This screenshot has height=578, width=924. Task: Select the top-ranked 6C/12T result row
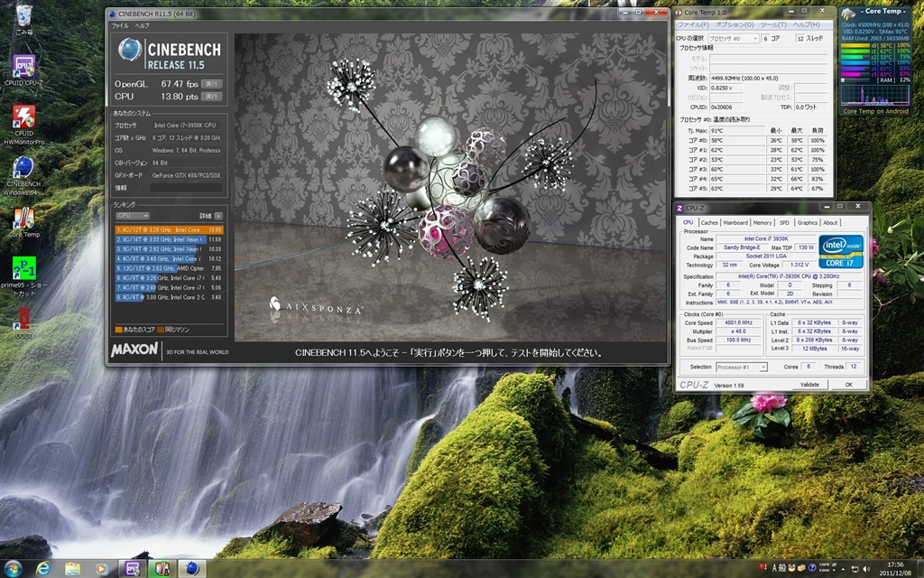click(169, 229)
